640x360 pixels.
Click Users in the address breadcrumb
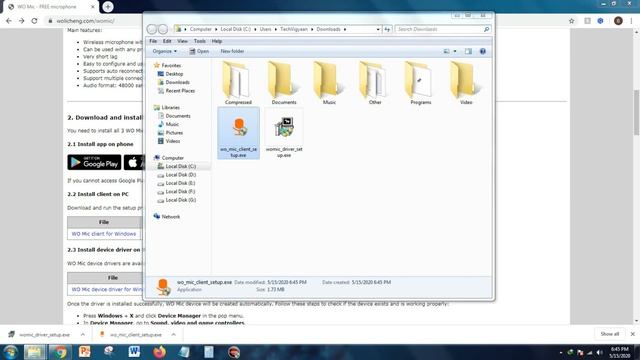265,29
